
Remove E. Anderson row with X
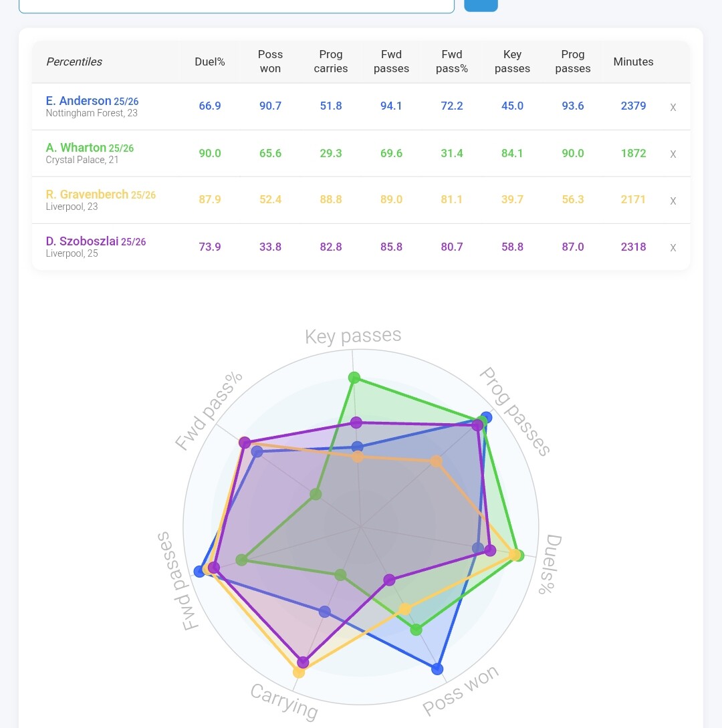[x=673, y=107]
